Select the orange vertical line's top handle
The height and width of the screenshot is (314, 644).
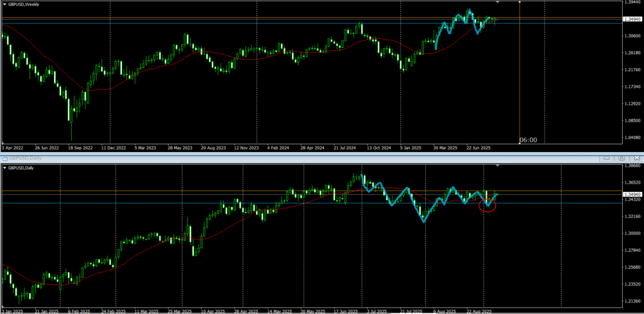pyautogui.click(x=519, y=2)
